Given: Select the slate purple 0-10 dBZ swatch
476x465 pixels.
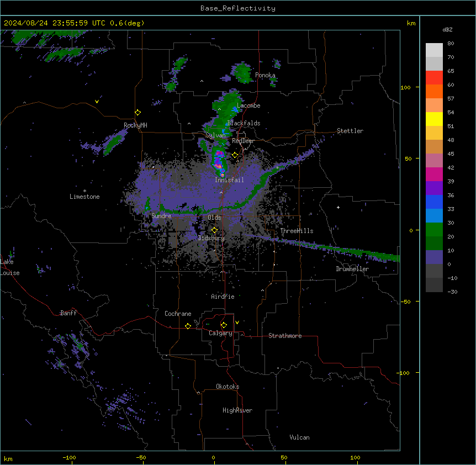Looking at the screenshot, I should (x=434, y=257).
